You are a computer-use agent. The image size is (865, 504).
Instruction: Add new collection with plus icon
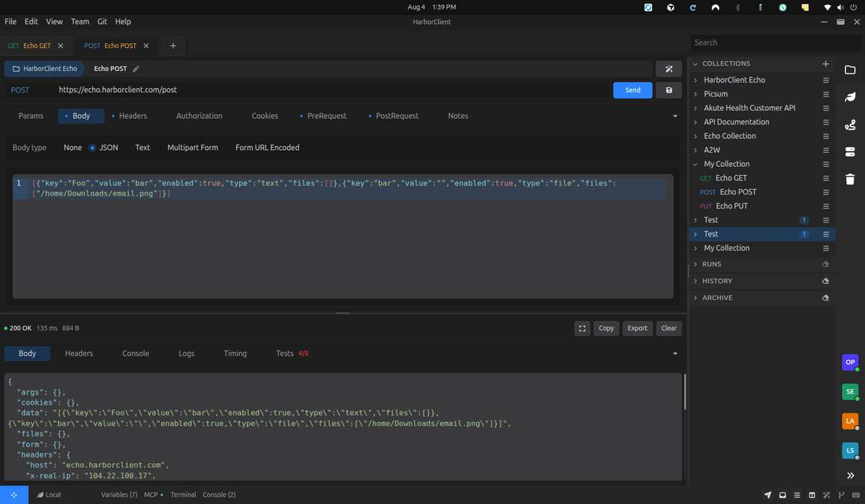[825, 64]
